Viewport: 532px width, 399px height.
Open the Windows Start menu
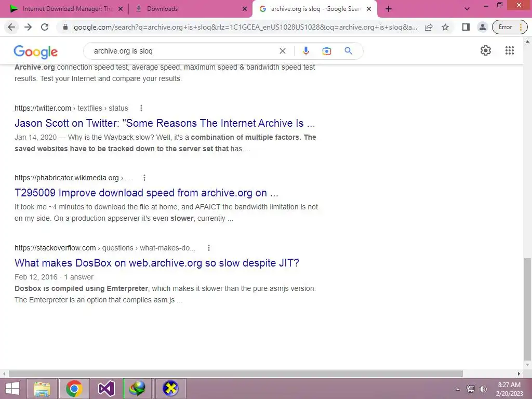(12, 389)
